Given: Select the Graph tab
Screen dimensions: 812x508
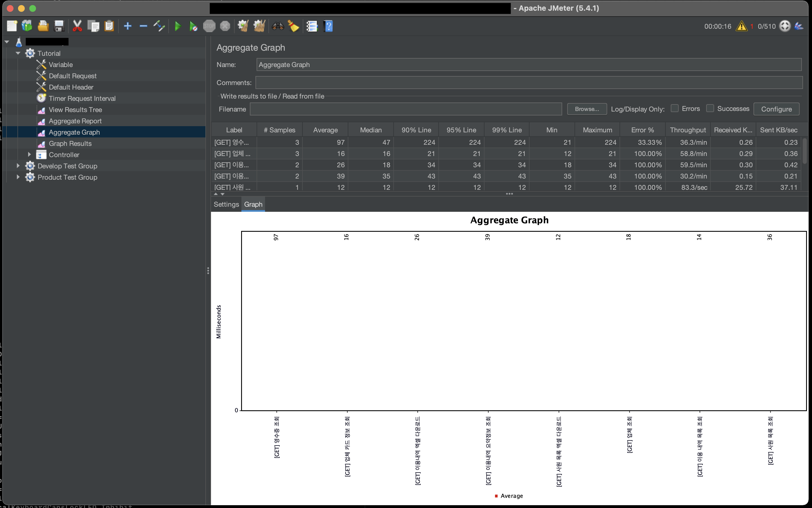Looking at the screenshot, I should (x=253, y=204).
